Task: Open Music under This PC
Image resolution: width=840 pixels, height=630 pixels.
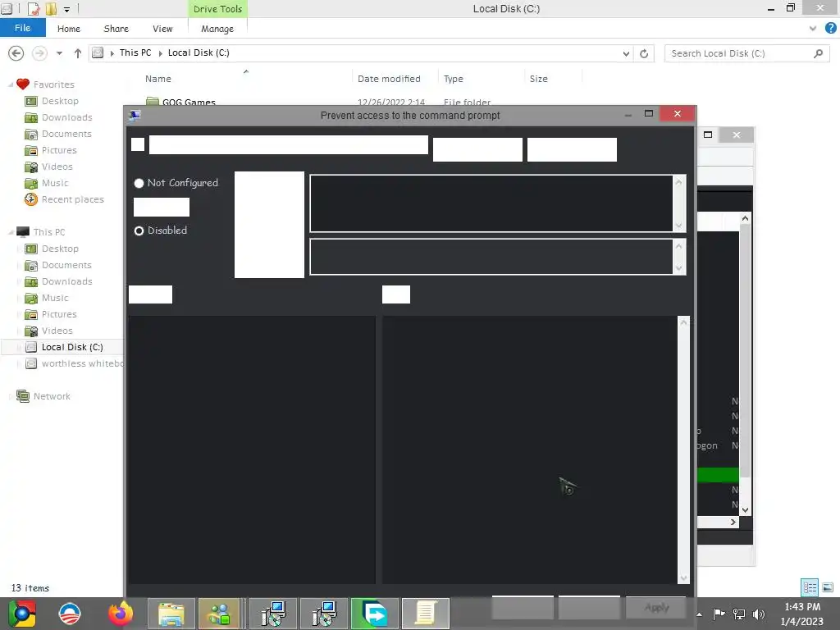Action: [x=55, y=298]
